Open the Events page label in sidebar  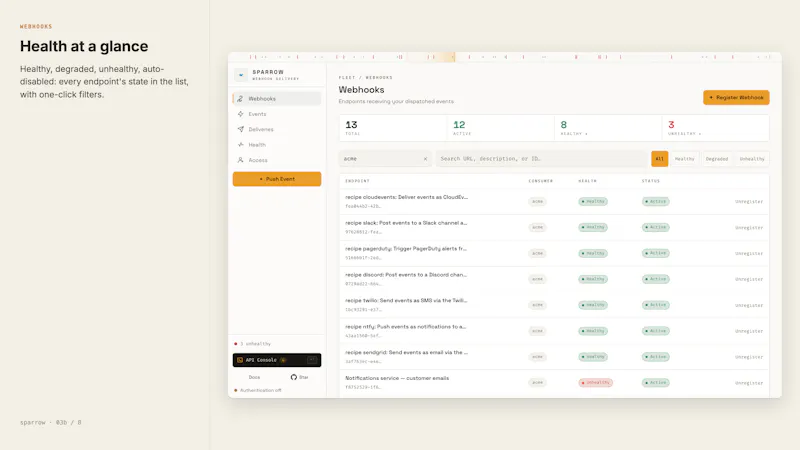tap(257, 114)
